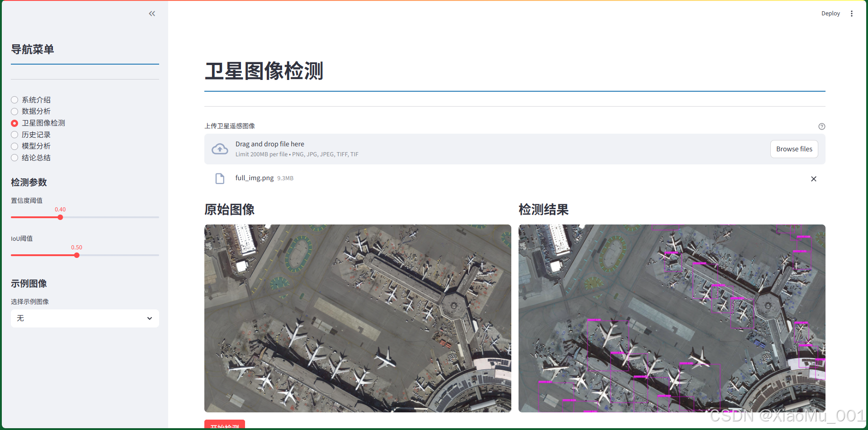Remove uploaded full_img.png file

pos(814,179)
